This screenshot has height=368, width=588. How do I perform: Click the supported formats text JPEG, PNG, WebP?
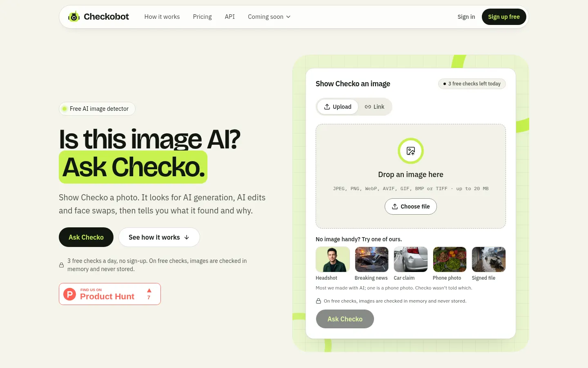411,188
